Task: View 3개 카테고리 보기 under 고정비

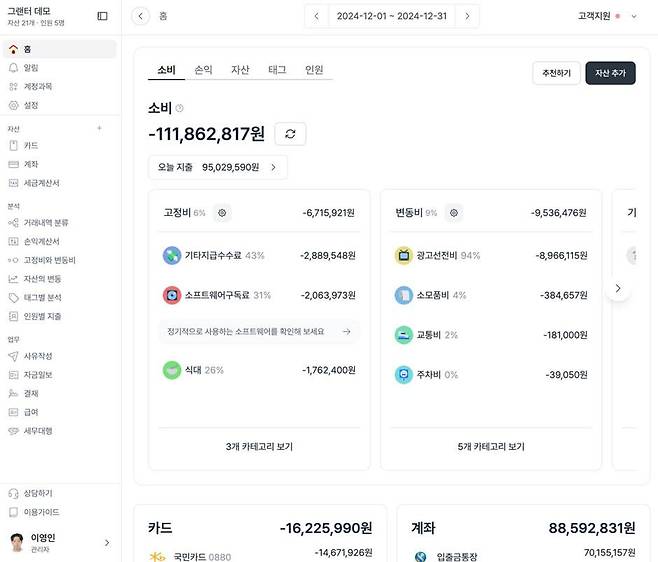Action: click(259, 447)
